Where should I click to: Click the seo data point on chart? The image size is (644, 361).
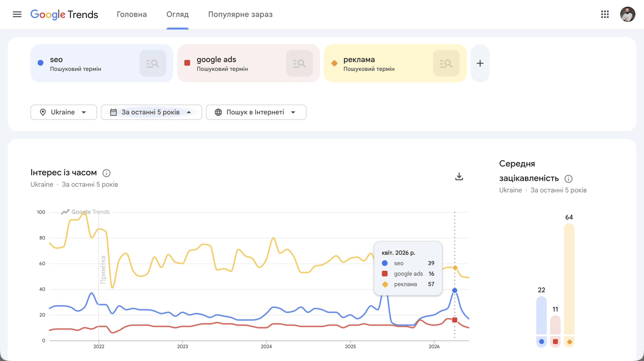[x=455, y=290]
